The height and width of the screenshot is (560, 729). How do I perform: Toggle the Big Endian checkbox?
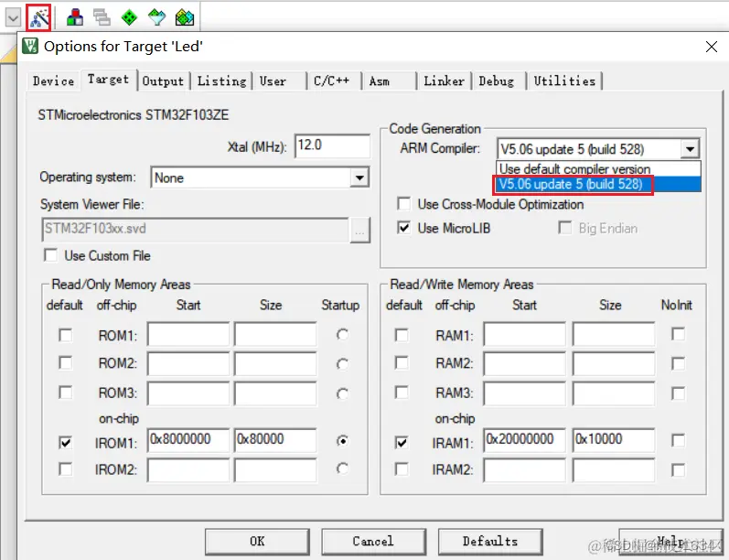[565, 228]
